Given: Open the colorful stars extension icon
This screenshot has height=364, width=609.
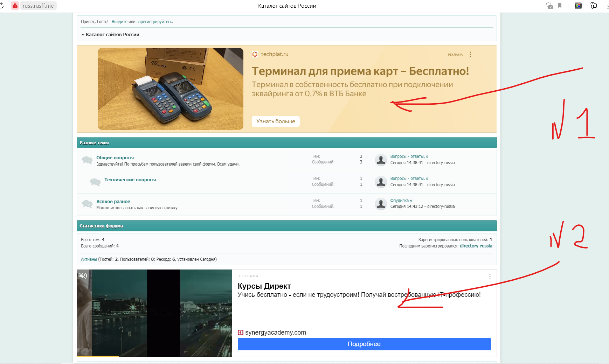Looking at the screenshot, I should point(578,6).
